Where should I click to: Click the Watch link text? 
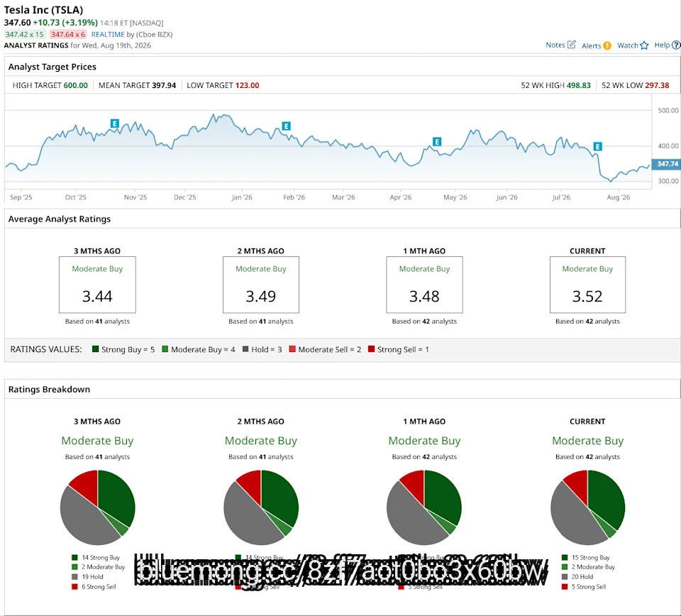(628, 45)
